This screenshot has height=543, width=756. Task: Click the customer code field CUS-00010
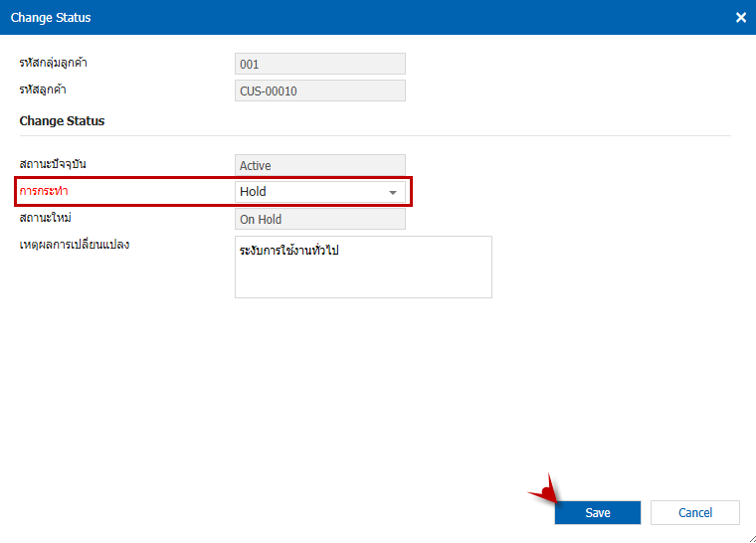pyautogui.click(x=319, y=90)
